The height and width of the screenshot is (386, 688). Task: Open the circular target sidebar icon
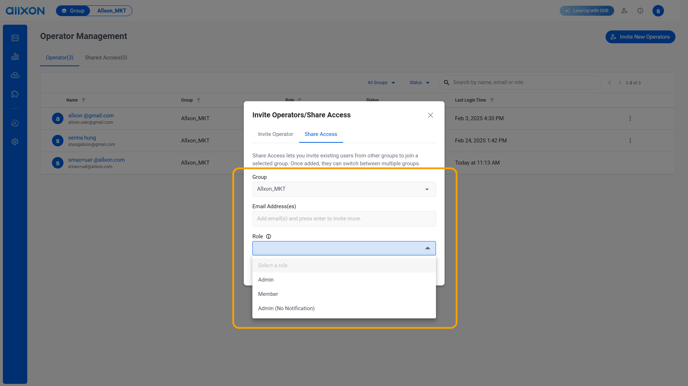[15, 123]
